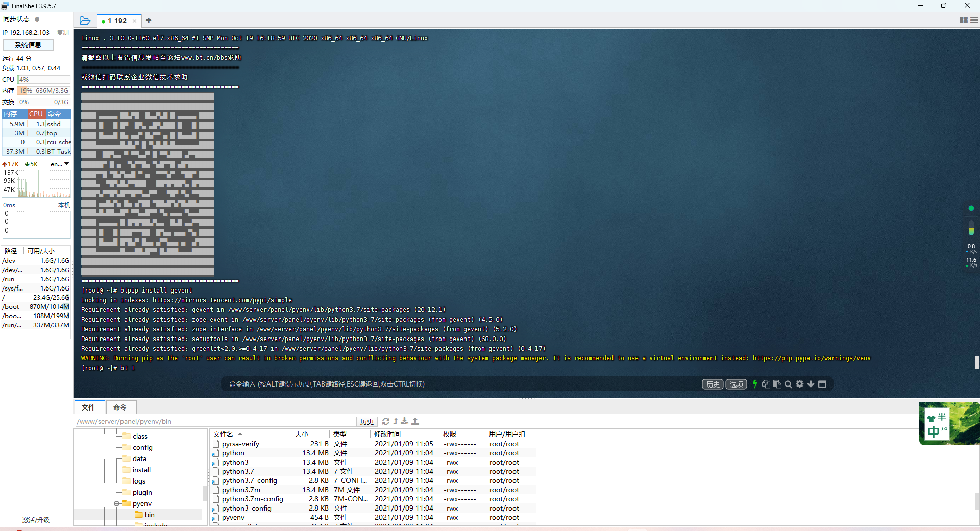Collapse the pyenv folder tree node
The width and height of the screenshot is (980, 531).
tap(116, 503)
